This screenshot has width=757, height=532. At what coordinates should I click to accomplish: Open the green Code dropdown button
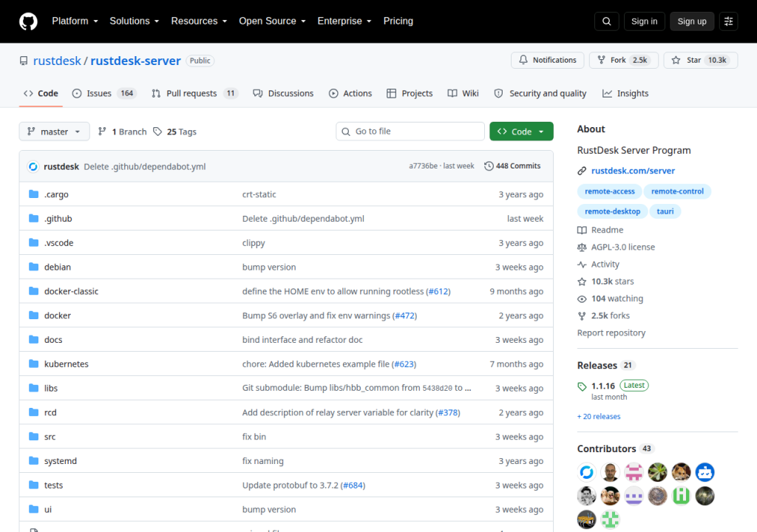pos(521,132)
